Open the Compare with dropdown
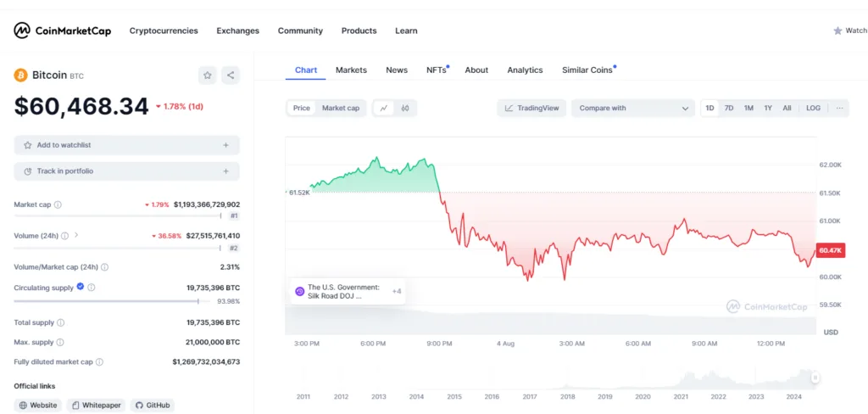 coord(632,108)
